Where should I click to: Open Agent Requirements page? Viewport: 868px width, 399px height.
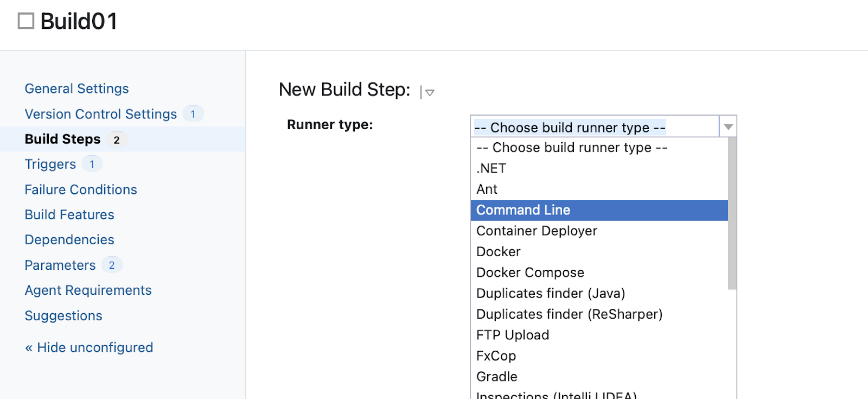point(88,290)
